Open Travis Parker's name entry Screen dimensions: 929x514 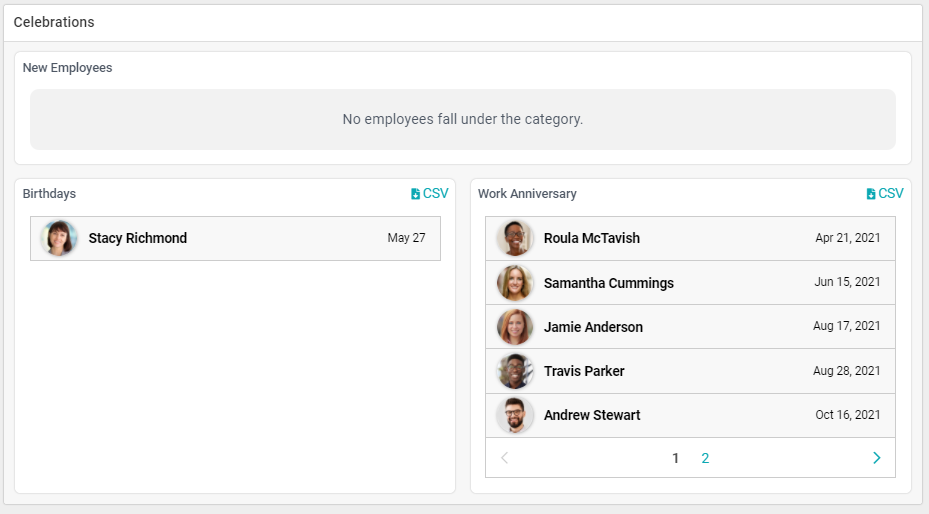click(x=584, y=371)
